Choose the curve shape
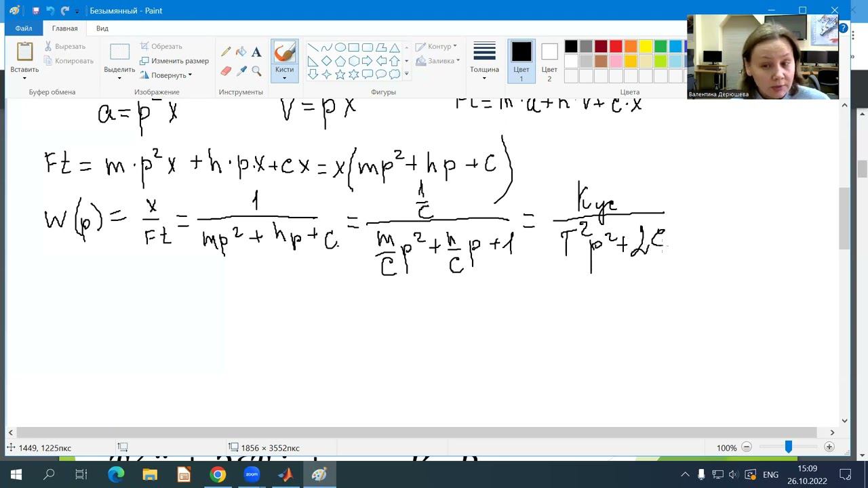 click(326, 47)
